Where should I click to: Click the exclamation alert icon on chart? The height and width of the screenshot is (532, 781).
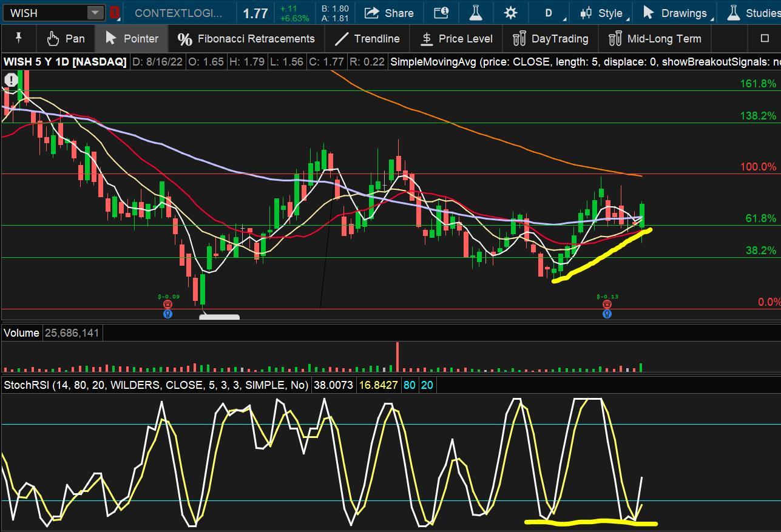click(11, 80)
